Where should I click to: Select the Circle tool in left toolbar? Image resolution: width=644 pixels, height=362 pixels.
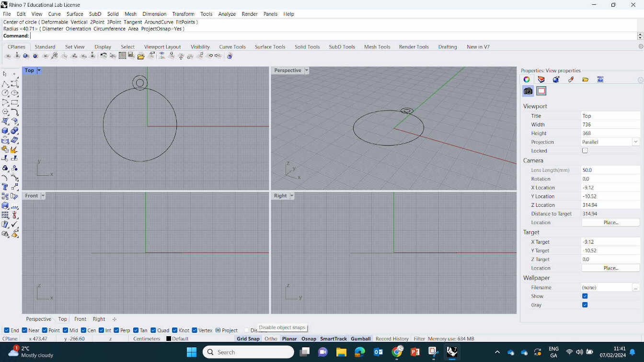click(5, 93)
